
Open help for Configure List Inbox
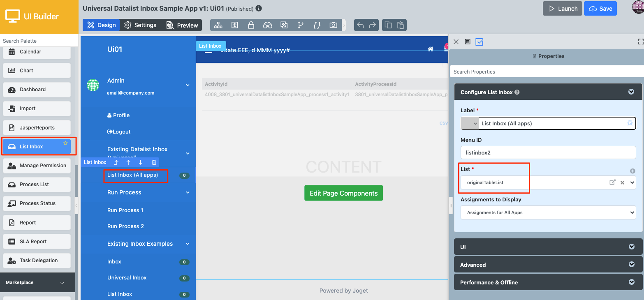point(517,92)
